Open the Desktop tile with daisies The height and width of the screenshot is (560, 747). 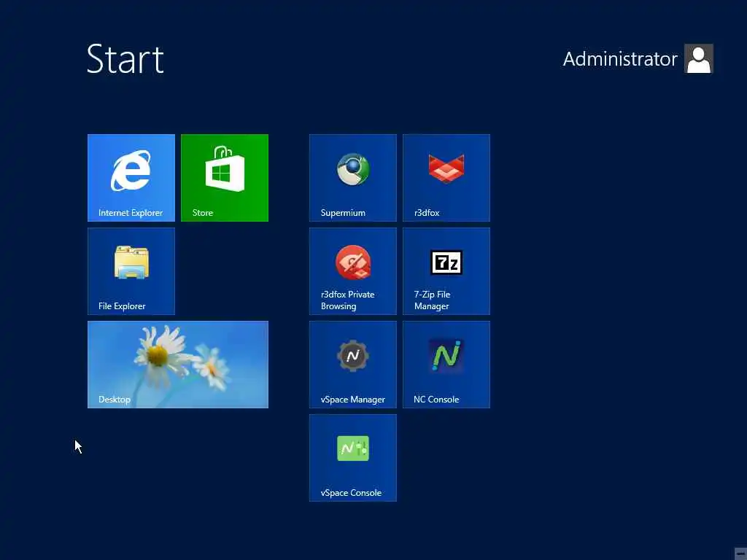[178, 365]
